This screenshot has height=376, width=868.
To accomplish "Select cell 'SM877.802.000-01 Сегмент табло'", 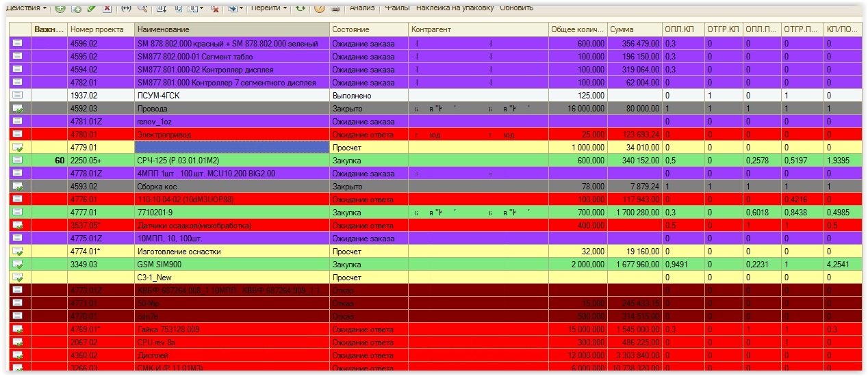I will [x=231, y=56].
